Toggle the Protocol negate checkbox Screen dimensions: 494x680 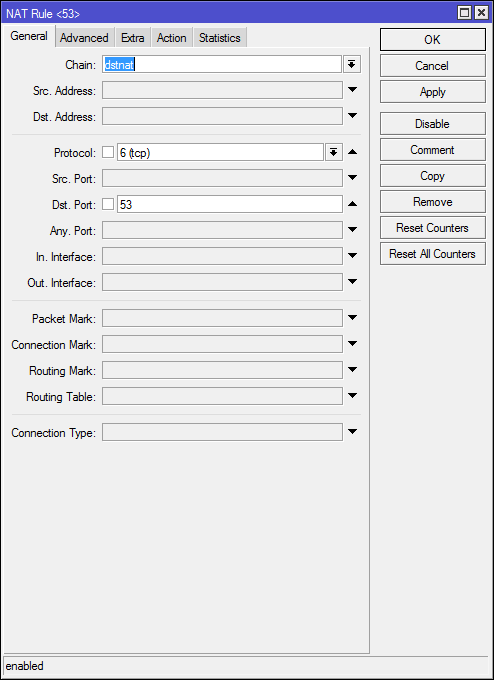pos(108,152)
